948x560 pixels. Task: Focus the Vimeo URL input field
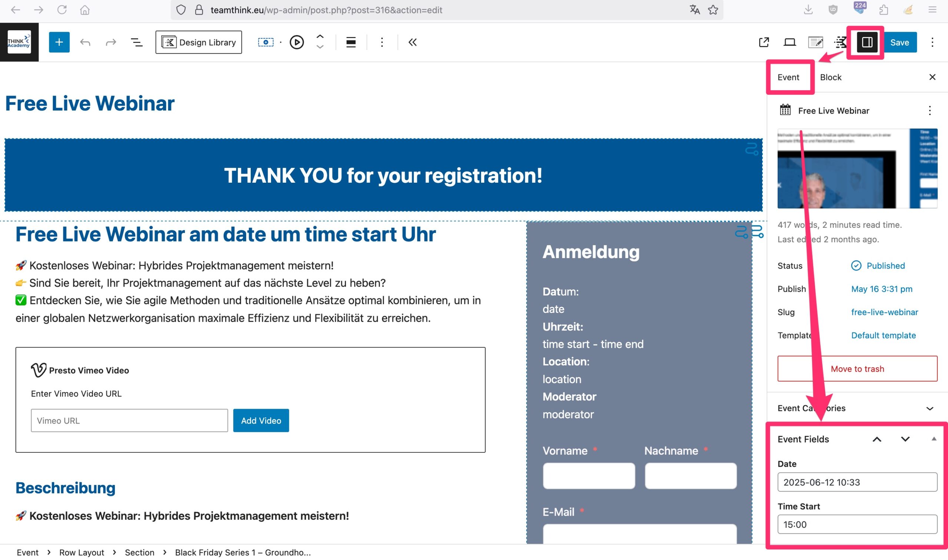tap(129, 421)
